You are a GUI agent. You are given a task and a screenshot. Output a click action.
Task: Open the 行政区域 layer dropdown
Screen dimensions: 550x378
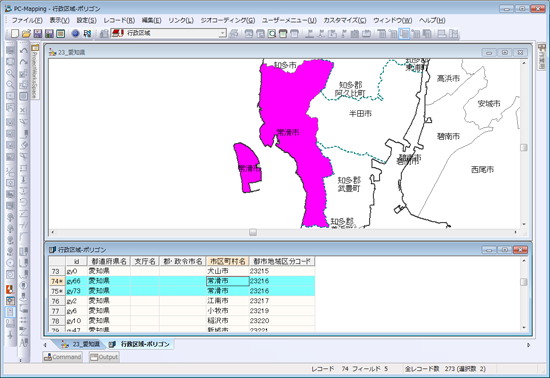point(222,33)
